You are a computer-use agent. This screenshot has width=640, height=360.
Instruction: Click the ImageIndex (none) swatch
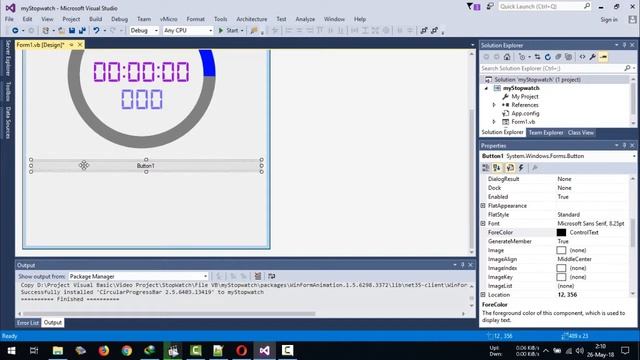[561, 268]
